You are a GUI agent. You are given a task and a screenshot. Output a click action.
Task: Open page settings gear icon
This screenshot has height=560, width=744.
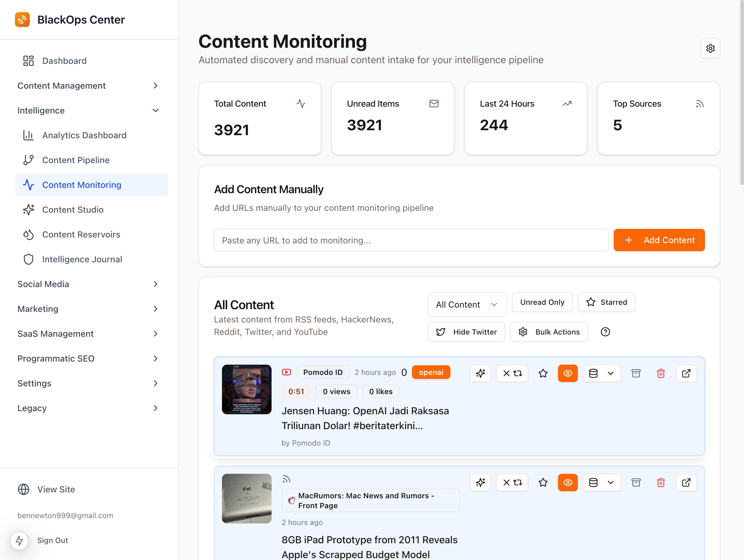(x=710, y=48)
